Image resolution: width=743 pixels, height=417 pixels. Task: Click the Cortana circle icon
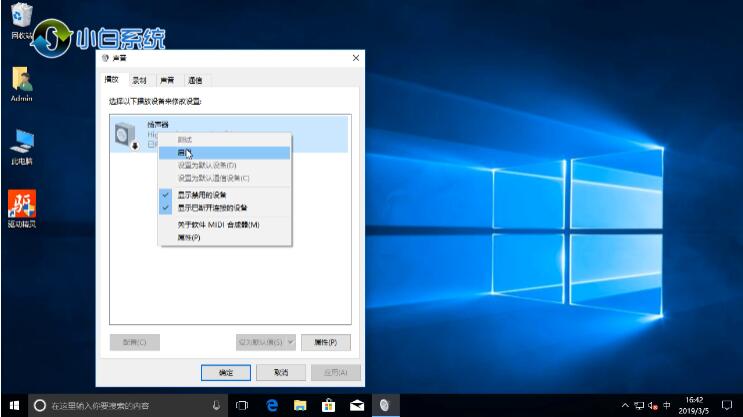40,406
